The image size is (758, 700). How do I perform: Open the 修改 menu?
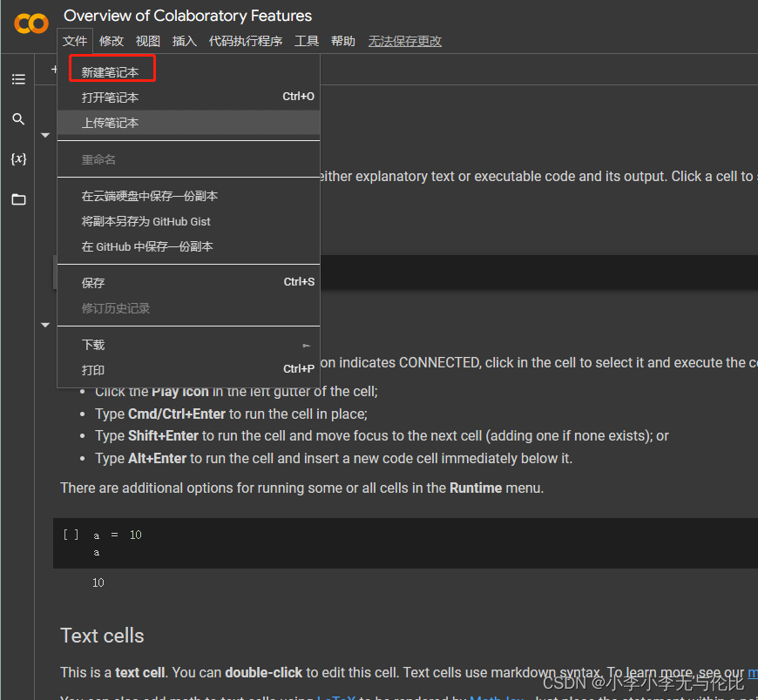[x=112, y=41]
